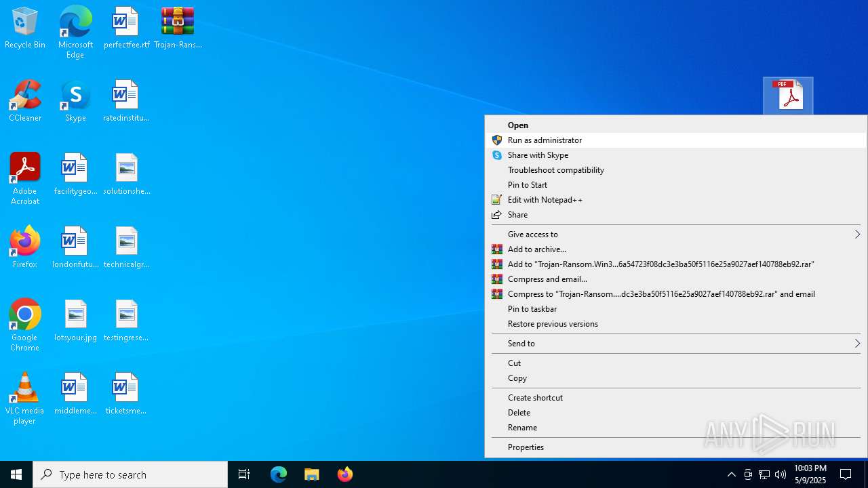Open Task View from the taskbar

(244, 474)
